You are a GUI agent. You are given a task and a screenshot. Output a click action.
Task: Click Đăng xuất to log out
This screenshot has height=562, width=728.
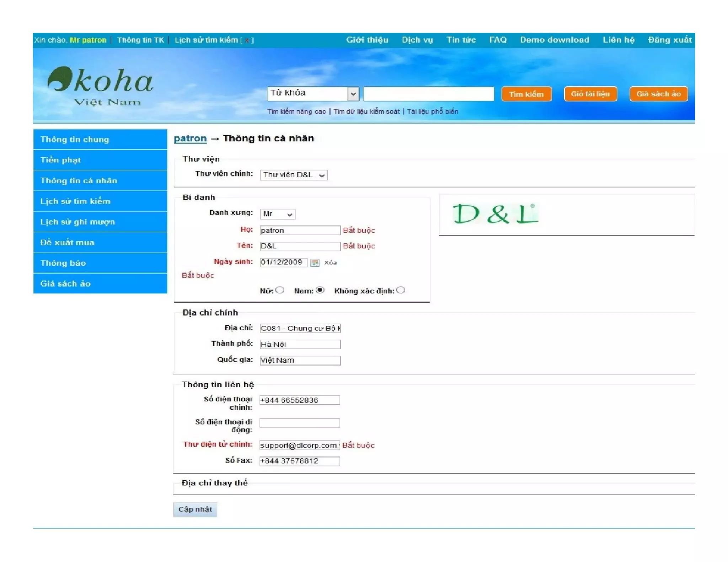pos(669,40)
